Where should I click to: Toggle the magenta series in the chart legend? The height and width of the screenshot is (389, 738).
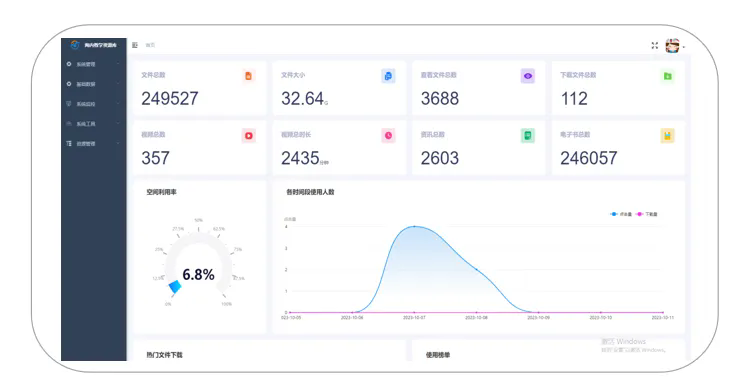click(647, 214)
